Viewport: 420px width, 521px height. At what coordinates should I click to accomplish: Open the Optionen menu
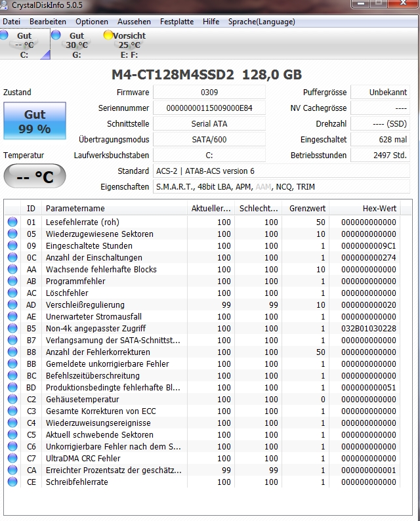click(x=92, y=22)
